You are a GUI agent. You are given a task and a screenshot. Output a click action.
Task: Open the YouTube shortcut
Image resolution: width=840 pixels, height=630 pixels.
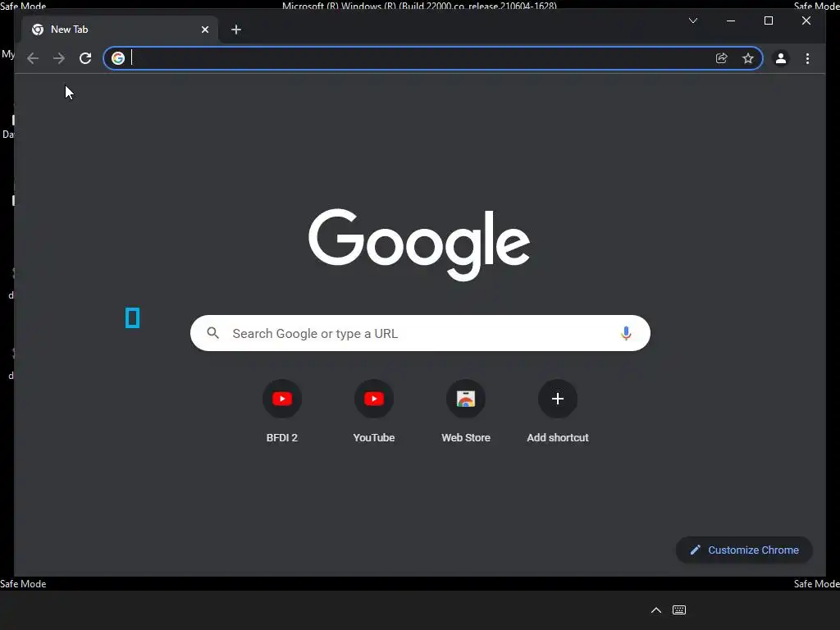coord(374,412)
